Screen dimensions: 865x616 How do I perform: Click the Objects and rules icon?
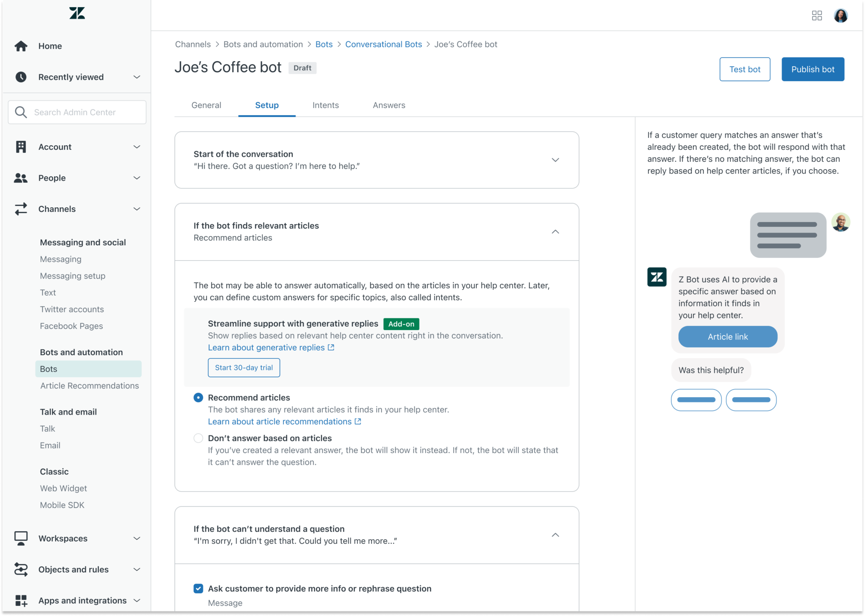[x=21, y=570]
